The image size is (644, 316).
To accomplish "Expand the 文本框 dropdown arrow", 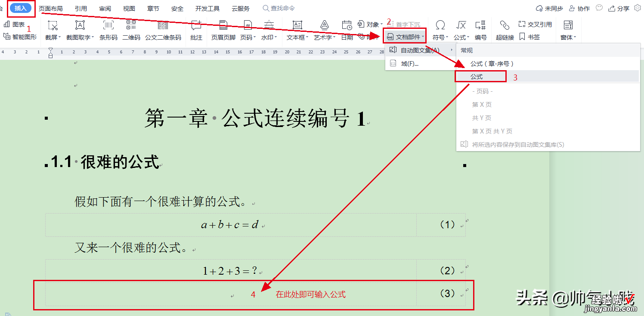I will point(307,37).
